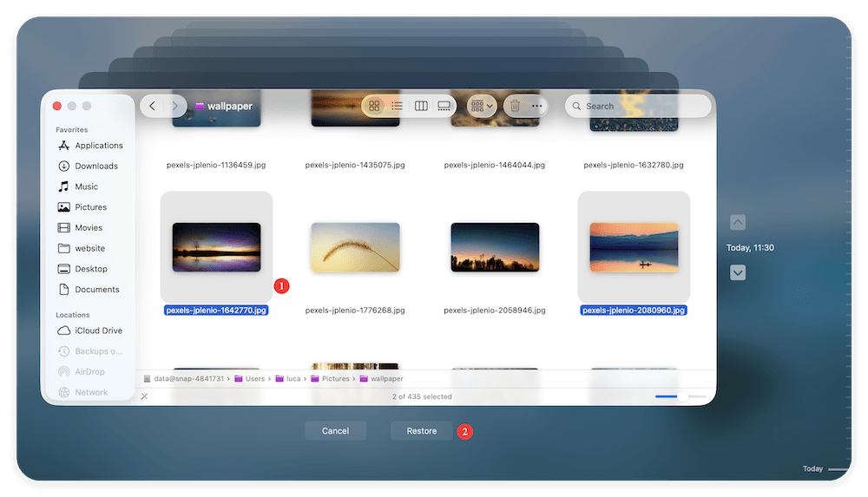The height and width of the screenshot is (497, 868).
Task: Click the highlighted pexels-jplenio-1642770.jpg label
Action: [216, 311]
